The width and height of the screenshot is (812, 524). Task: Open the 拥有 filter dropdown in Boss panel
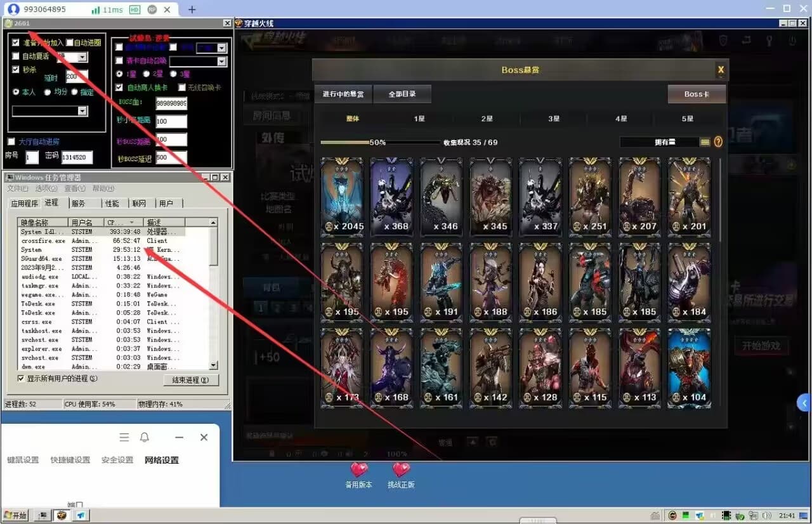tap(659, 142)
